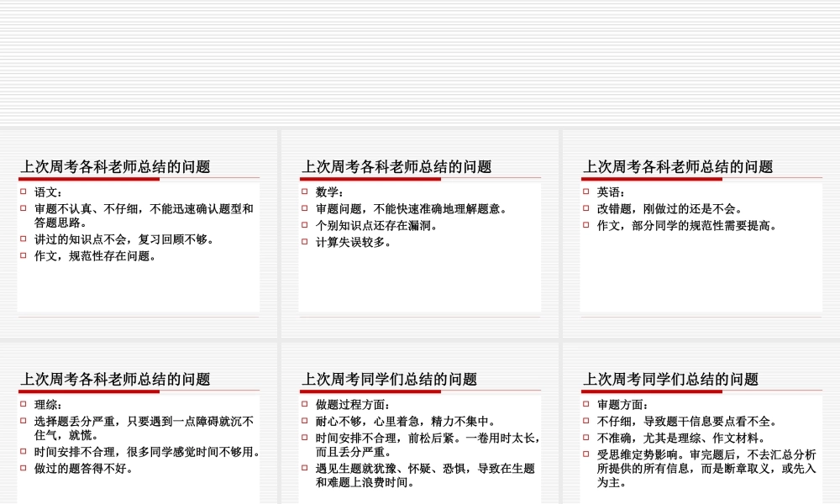Click the square bullet beside 理综：
This screenshot has width=840, height=504.
(x=23, y=404)
